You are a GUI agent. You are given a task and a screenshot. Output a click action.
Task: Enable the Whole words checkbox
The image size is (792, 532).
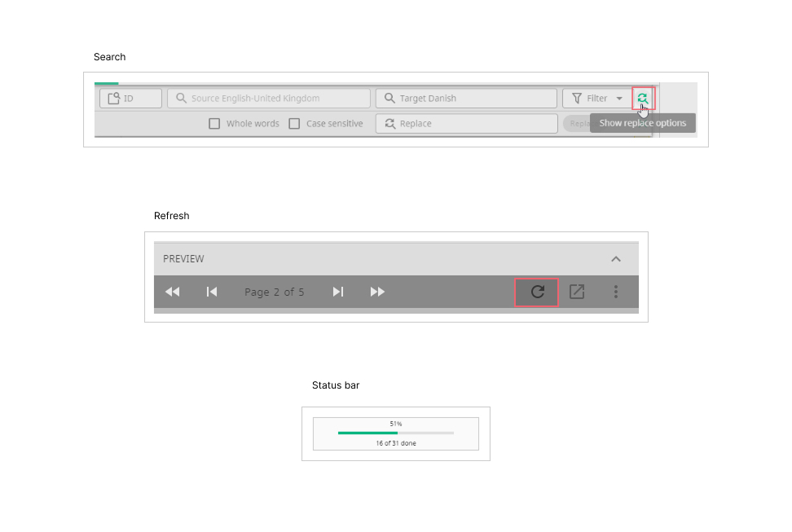tap(214, 124)
